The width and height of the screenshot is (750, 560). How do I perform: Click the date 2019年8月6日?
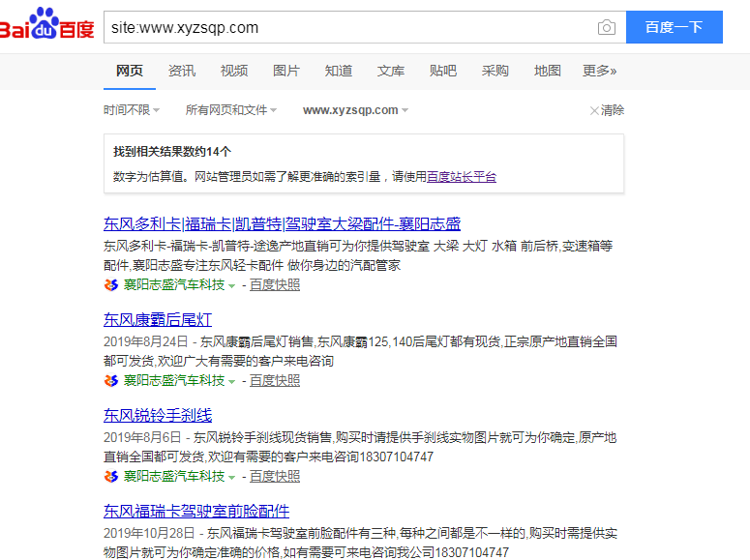coord(142,437)
